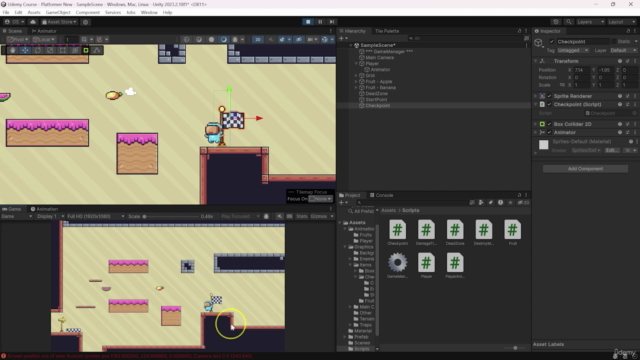Expand the Box Collider 2D component

536,124
